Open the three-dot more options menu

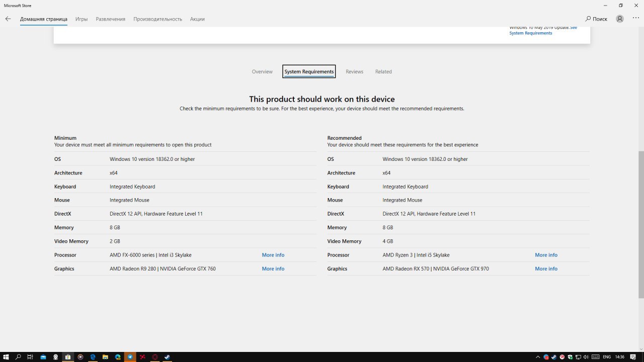coord(636,18)
